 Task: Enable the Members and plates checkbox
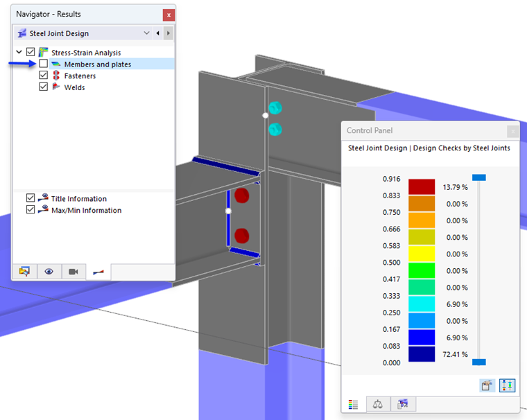pos(44,64)
